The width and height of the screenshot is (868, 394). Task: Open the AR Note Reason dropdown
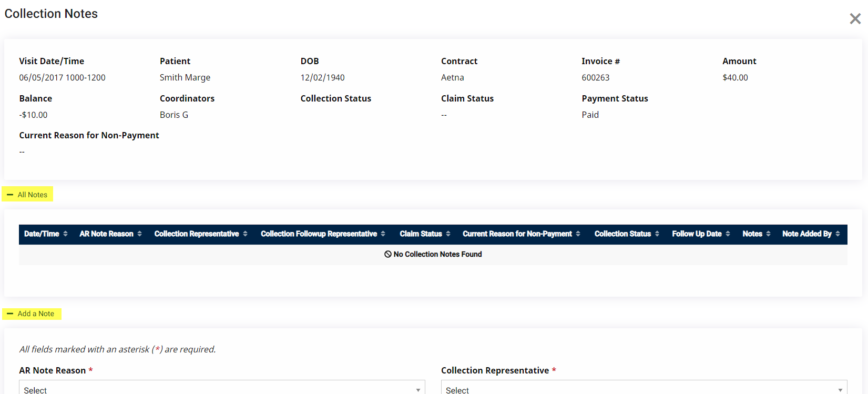[222, 389]
